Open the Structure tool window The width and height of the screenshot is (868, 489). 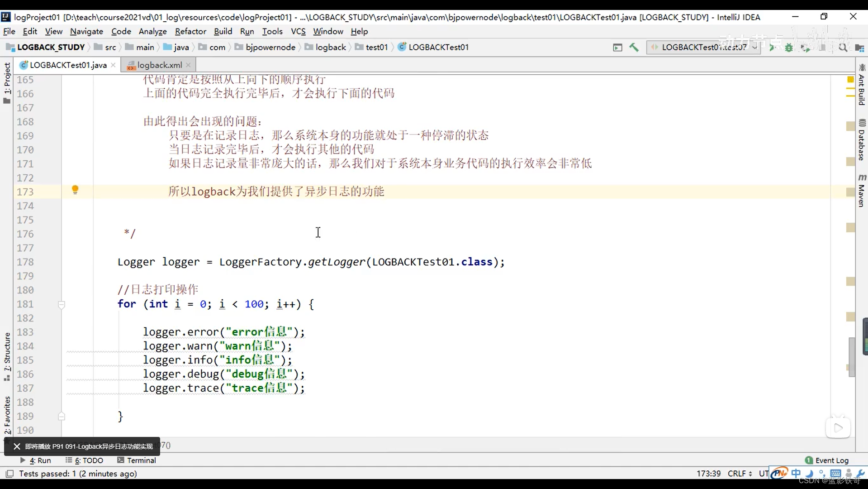point(7,357)
